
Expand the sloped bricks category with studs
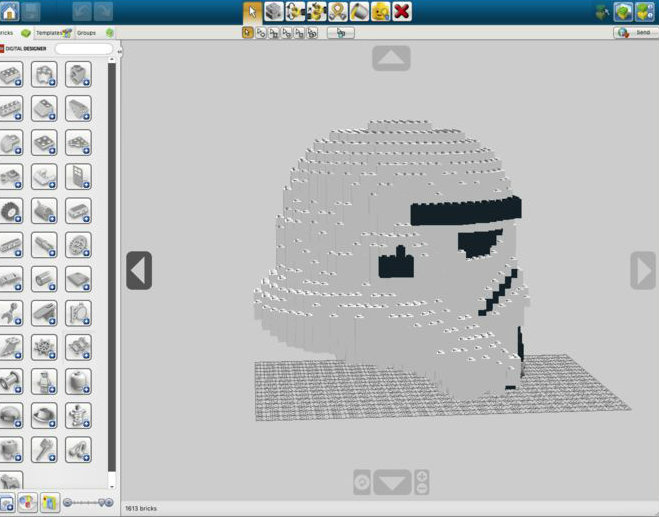[x=44, y=108]
